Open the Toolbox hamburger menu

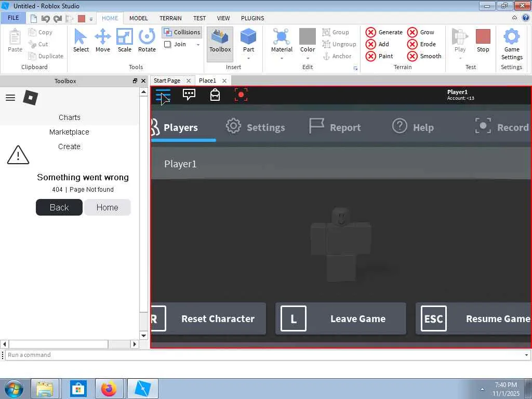click(x=10, y=98)
